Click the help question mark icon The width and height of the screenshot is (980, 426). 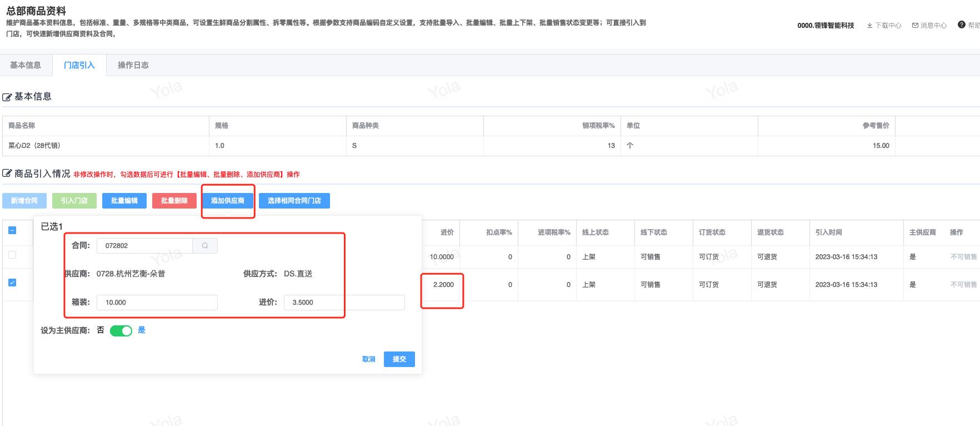962,24
